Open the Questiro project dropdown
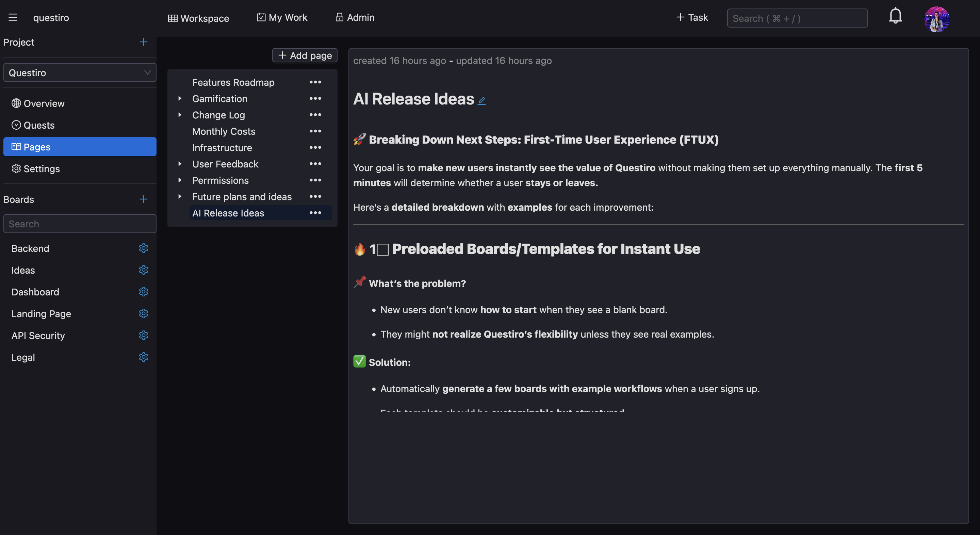This screenshot has width=980, height=535. (80, 73)
